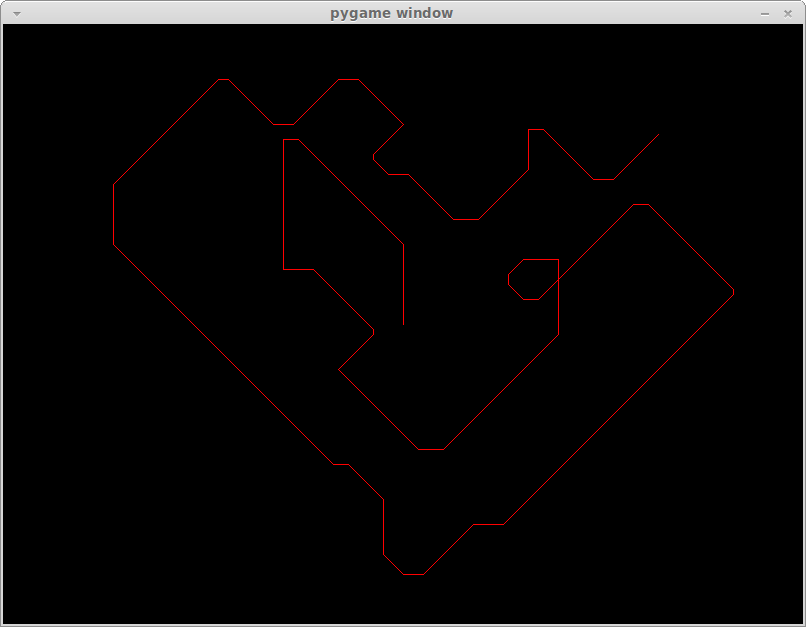The height and width of the screenshot is (627, 806).
Task: Open the window menu arrow in title bar
Action: (16, 13)
